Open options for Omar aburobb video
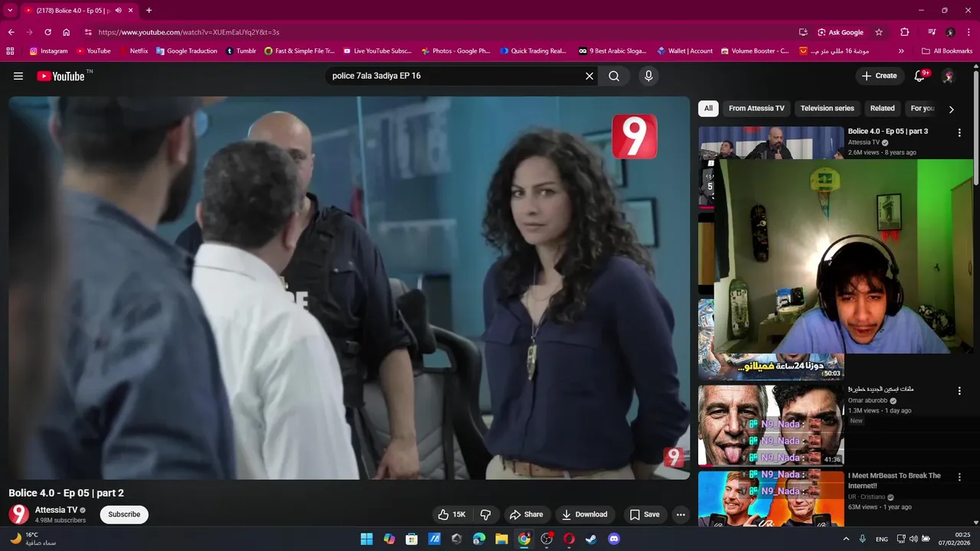Viewport: 980px width, 551px height. (x=959, y=391)
